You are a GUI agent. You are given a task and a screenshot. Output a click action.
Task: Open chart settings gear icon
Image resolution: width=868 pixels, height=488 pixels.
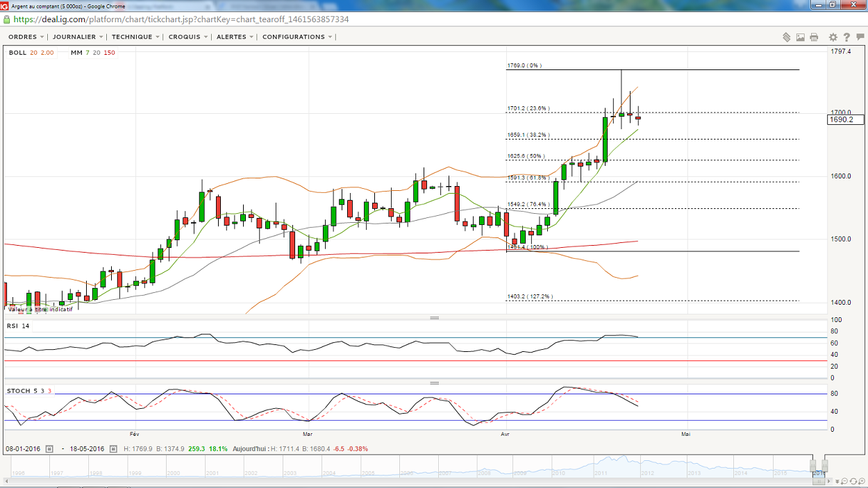(x=833, y=37)
